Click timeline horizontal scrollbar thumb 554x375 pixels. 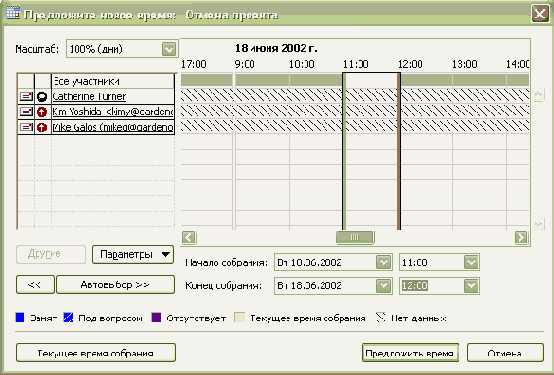[355, 237]
